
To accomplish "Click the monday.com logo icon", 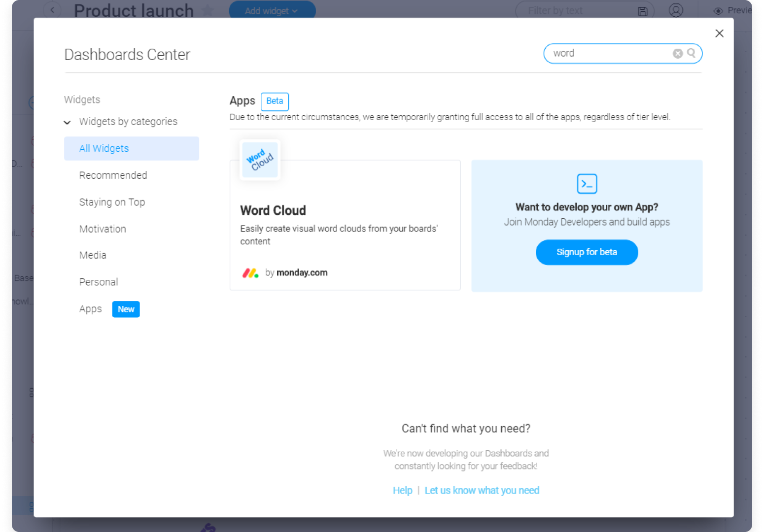I will click(250, 273).
